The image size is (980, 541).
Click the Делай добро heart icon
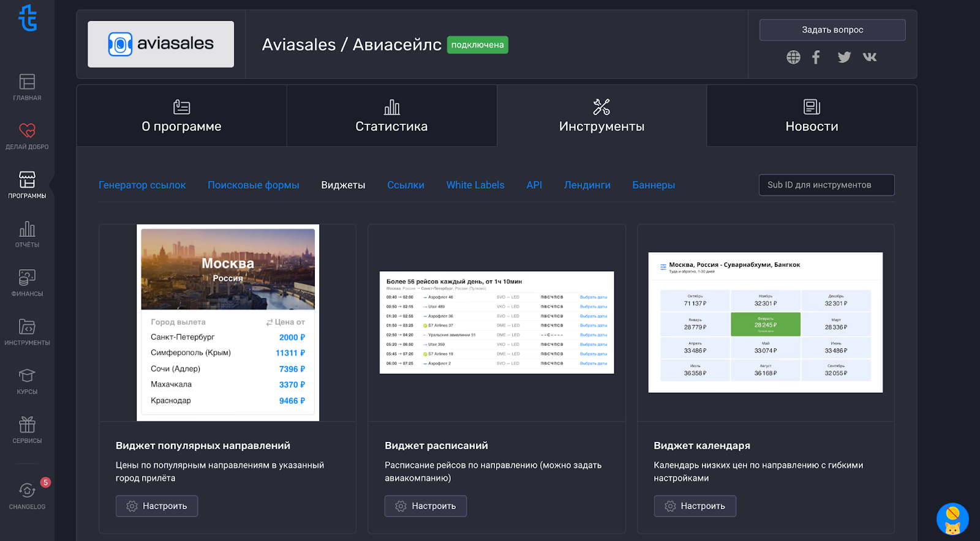coord(27,136)
